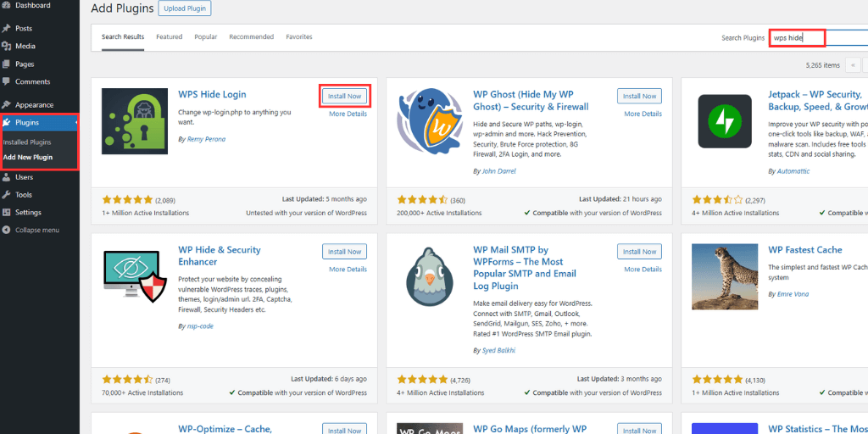Switch to the Favorites tab
This screenshot has width=868, height=434.
tap(299, 37)
